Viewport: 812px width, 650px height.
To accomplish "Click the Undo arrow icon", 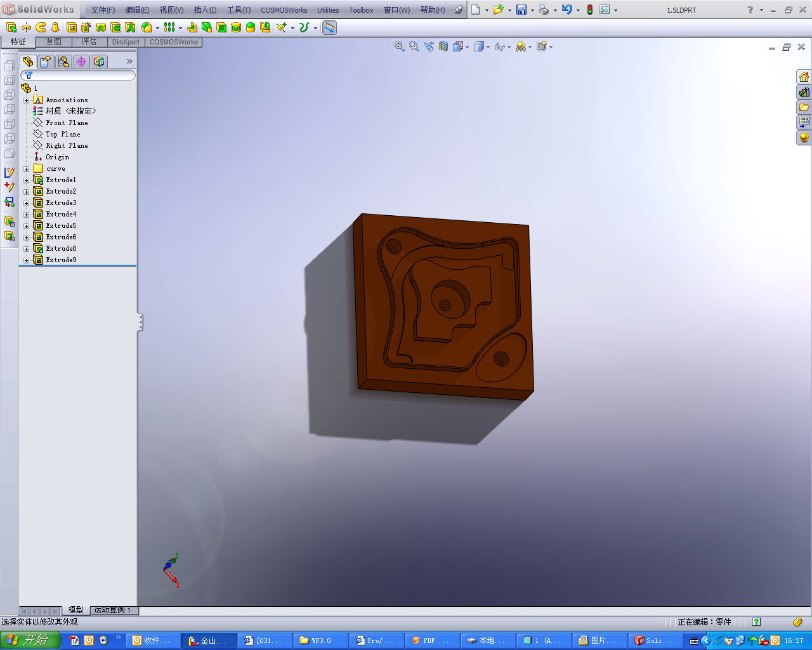I will click(567, 10).
